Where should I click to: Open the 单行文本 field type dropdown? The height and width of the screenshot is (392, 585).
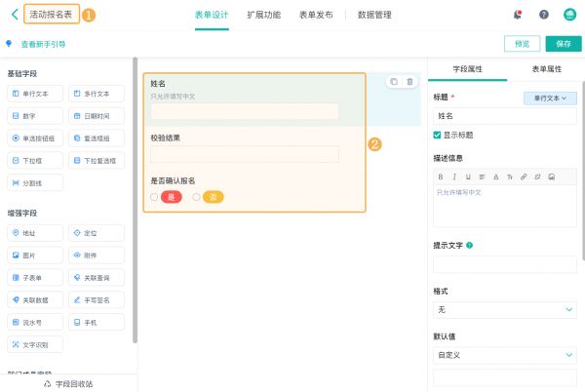click(x=550, y=98)
